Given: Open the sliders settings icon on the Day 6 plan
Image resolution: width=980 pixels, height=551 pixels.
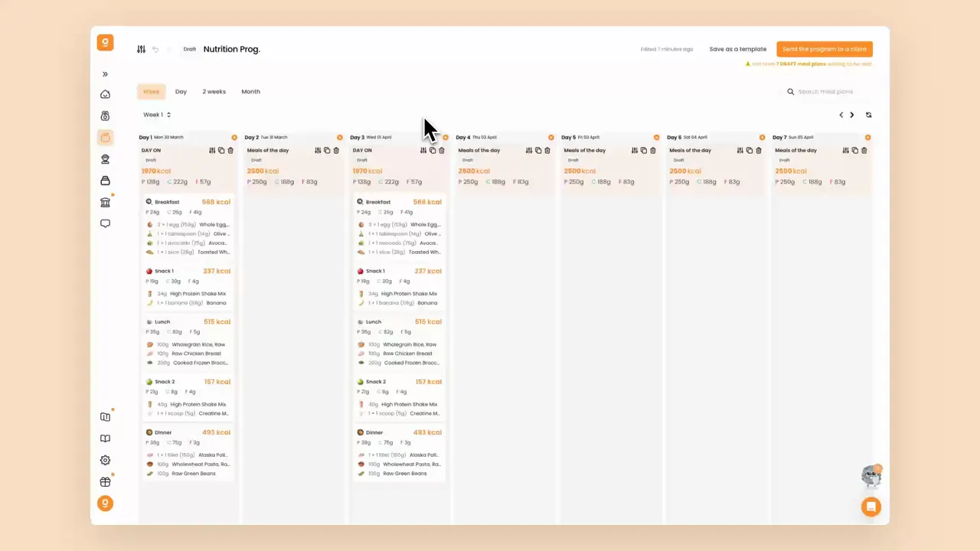Looking at the screenshot, I should (x=740, y=151).
